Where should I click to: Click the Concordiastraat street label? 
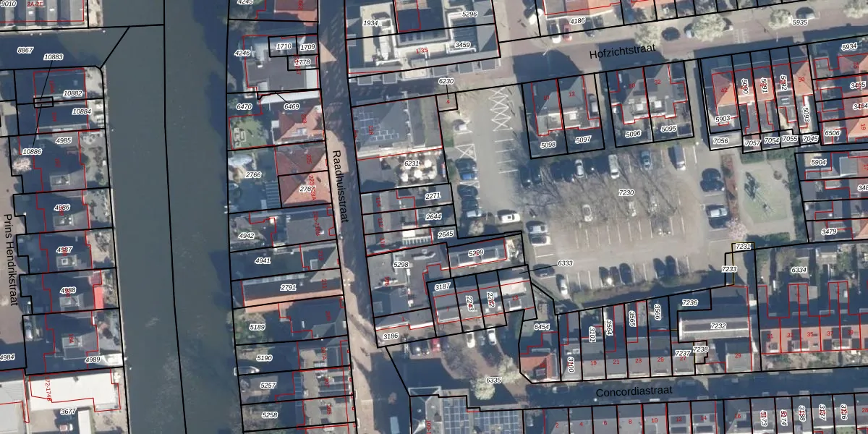tap(634, 391)
